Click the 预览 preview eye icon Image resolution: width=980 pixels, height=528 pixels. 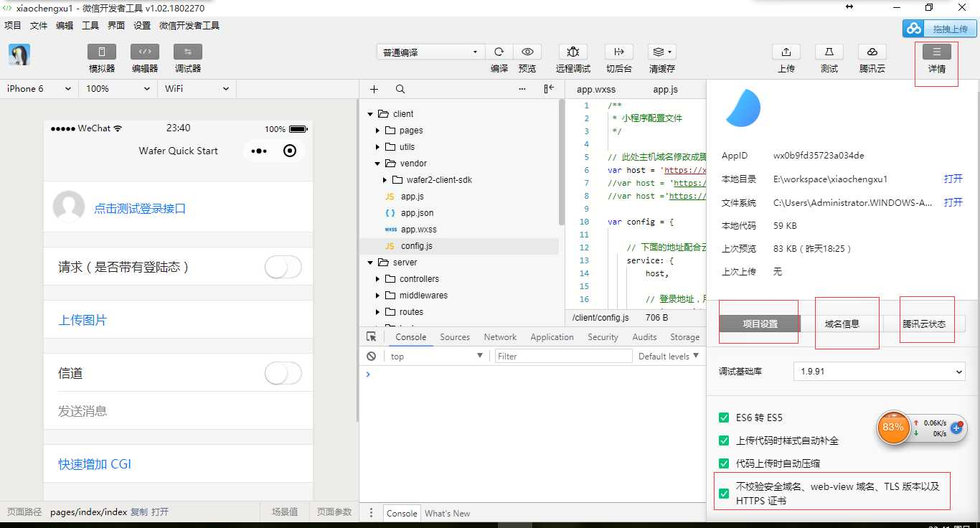527,52
